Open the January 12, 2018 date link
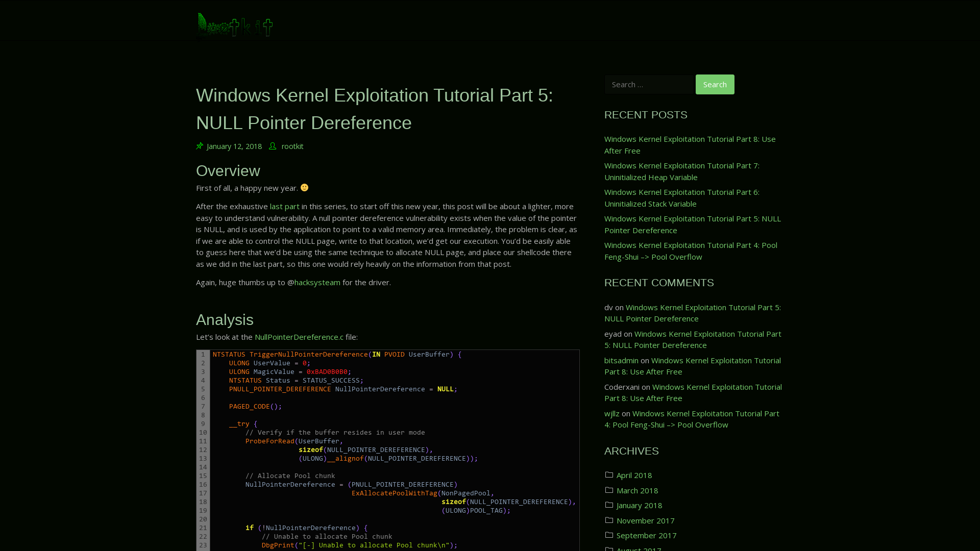This screenshot has width=980, height=551. 234,146
